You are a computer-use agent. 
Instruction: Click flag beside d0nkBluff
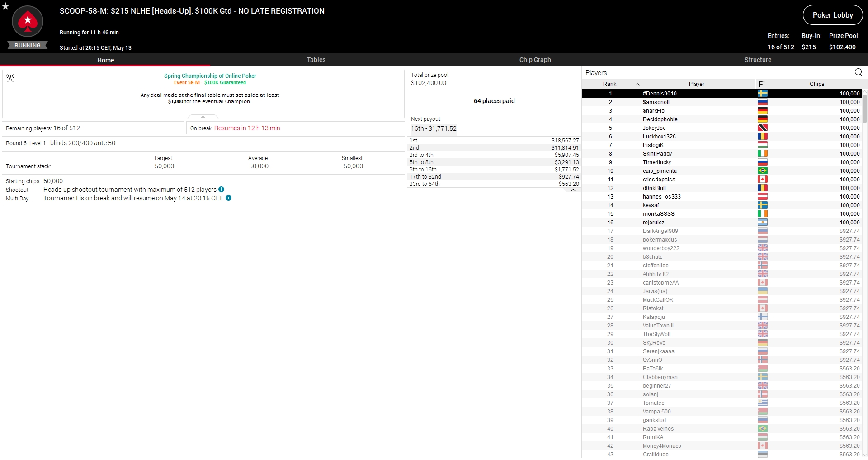click(763, 188)
